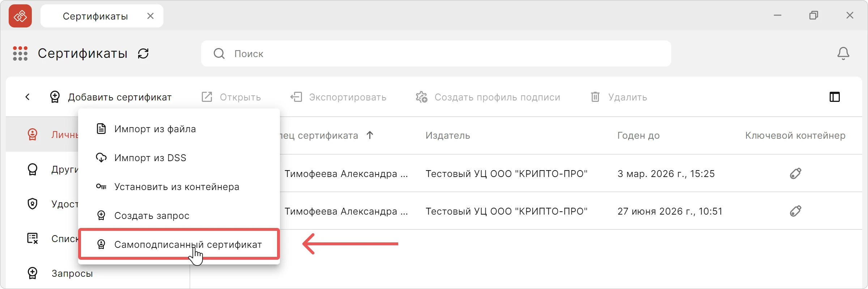Click the Экспортировать arrow icon
The height and width of the screenshot is (289, 868).
tap(296, 97)
